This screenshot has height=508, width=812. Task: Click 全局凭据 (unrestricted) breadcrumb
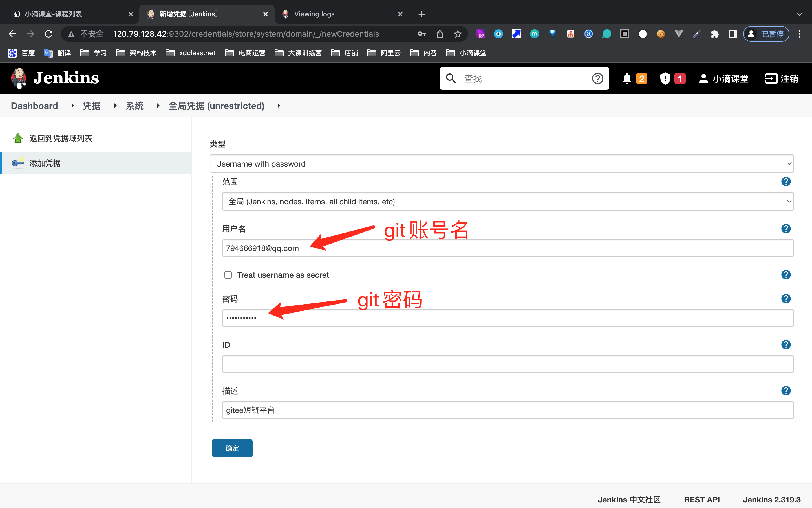[x=217, y=106]
